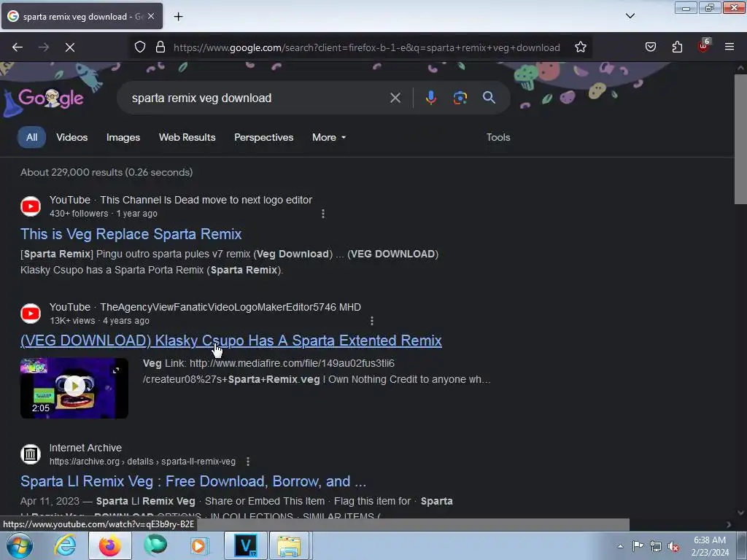Save the page to Pocket
The height and width of the screenshot is (560, 747).
click(x=651, y=47)
